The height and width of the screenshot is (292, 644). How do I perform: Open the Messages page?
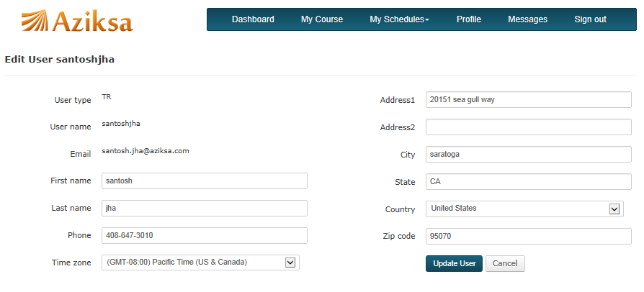click(528, 19)
